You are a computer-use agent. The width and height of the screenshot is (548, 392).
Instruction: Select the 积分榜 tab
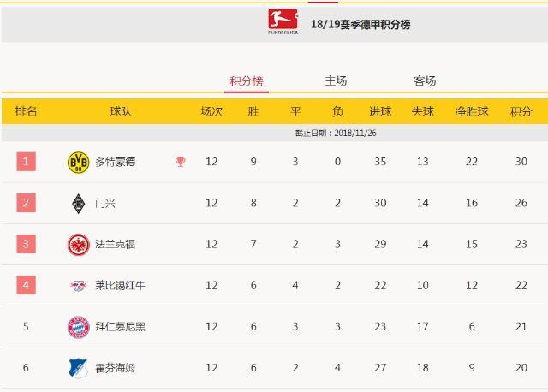point(247,81)
